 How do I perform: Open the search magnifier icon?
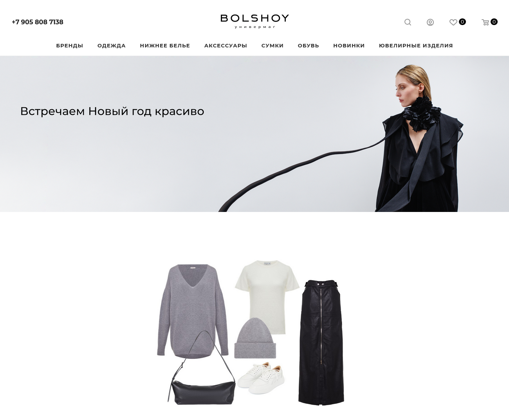[408, 22]
